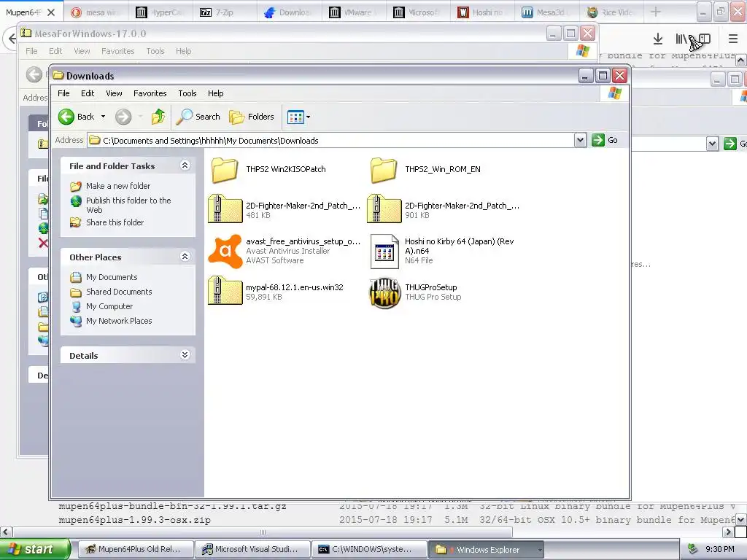Click the Downloads address path field
This screenshot has width=747, height=560.
331,141
